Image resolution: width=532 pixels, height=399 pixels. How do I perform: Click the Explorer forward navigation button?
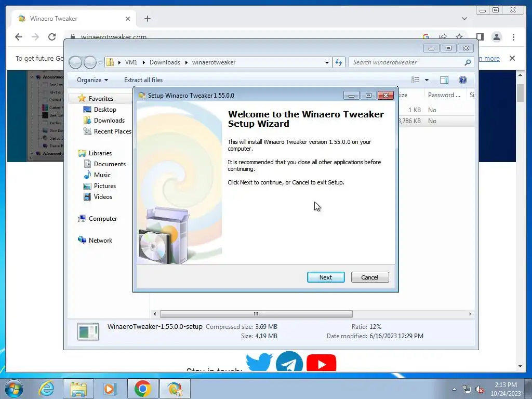pyautogui.click(x=90, y=62)
